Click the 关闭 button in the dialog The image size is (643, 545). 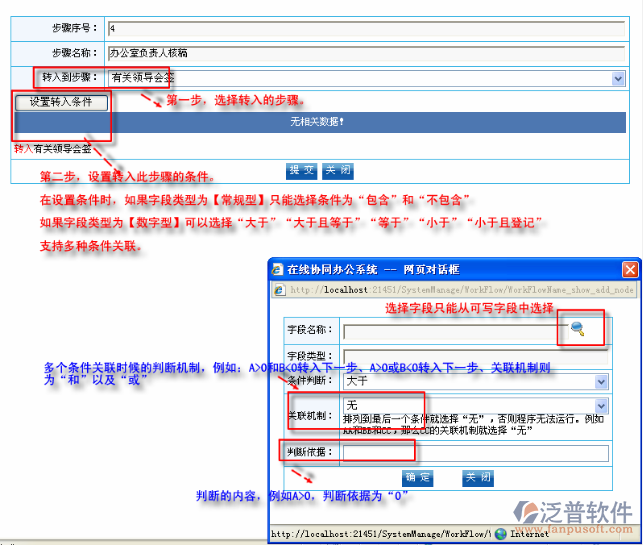[477, 478]
